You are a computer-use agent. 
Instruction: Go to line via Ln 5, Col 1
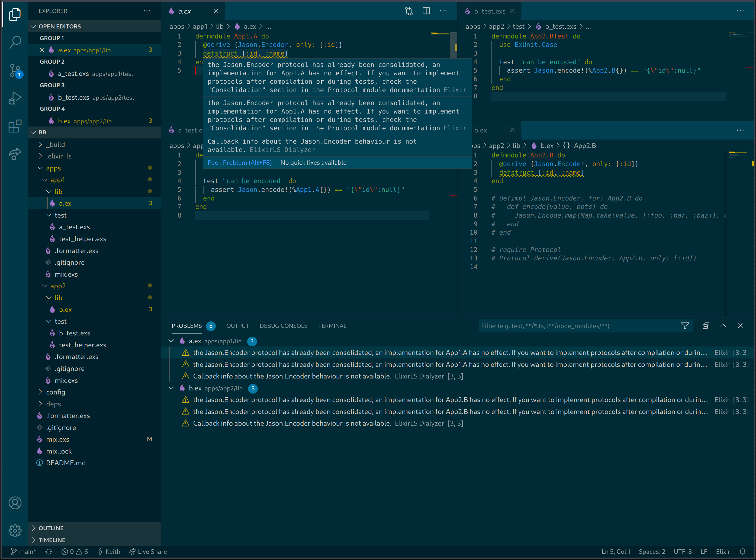coord(616,552)
